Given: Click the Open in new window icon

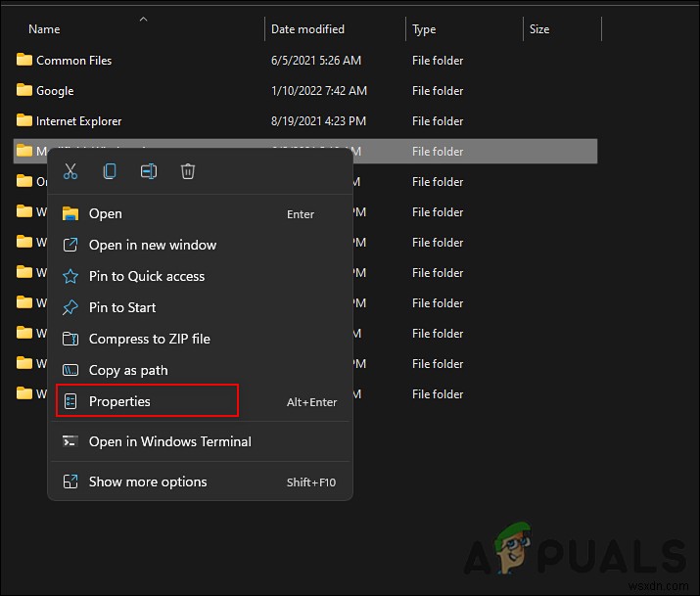Looking at the screenshot, I should coord(70,245).
